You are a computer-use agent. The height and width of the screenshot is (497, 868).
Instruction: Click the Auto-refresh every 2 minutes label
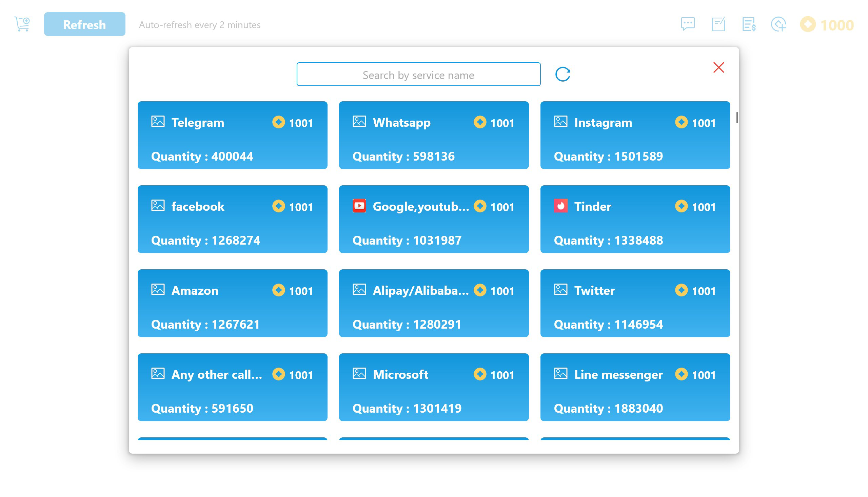click(x=200, y=25)
